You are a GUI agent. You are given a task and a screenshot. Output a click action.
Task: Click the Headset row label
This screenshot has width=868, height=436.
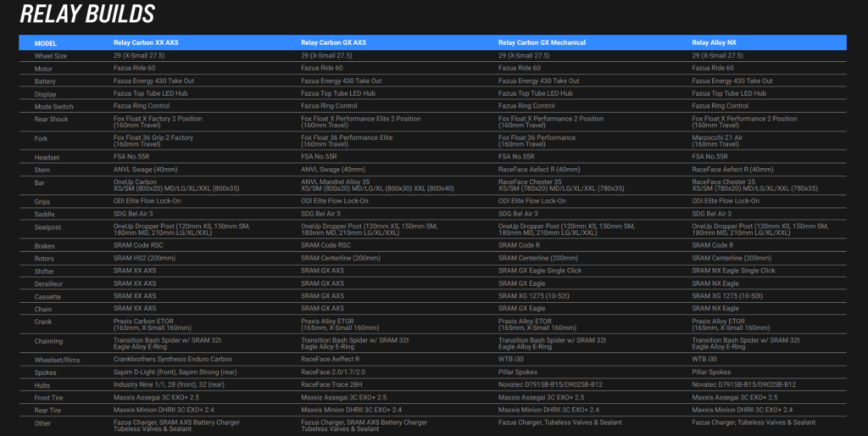[47, 157]
